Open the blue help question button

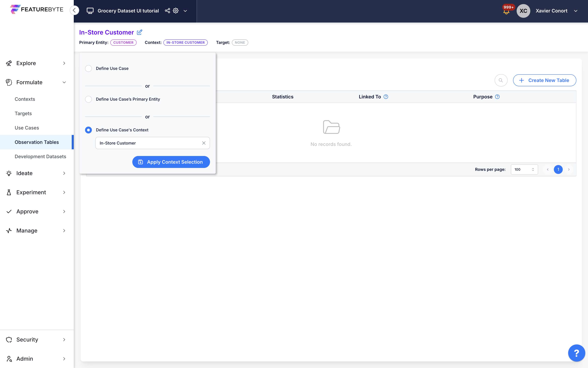pos(576,353)
